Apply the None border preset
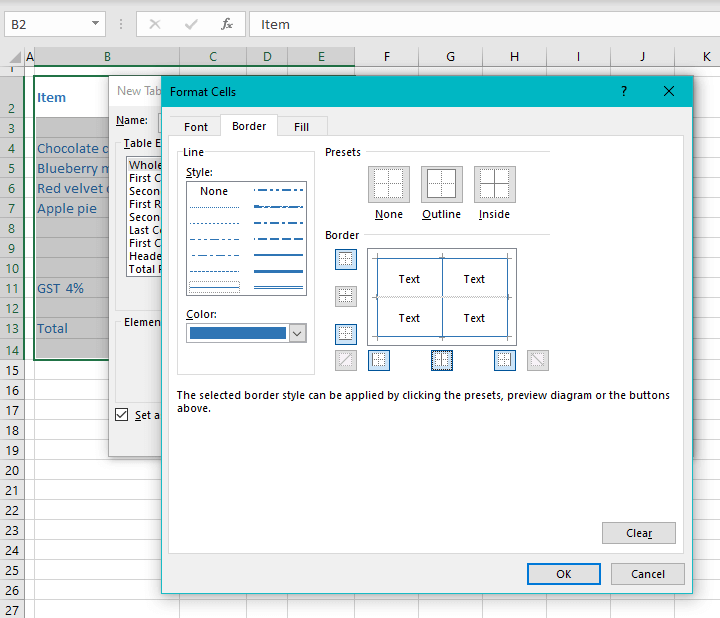 pos(388,184)
